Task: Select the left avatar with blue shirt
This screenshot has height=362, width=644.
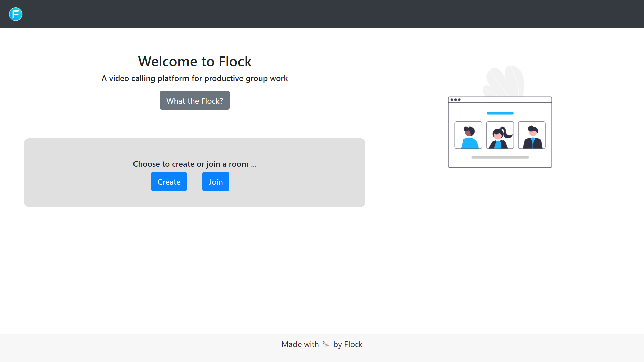Action: (x=468, y=135)
